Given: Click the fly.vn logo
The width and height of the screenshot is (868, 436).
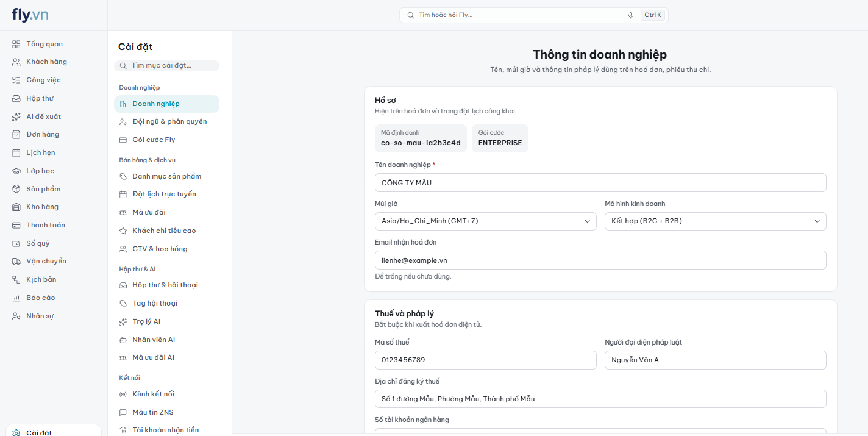Looking at the screenshot, I should [x=30, y=15].
